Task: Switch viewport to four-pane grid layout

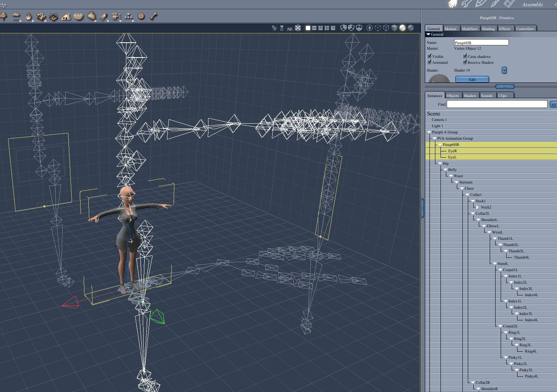Action: (x=327, y=28)
